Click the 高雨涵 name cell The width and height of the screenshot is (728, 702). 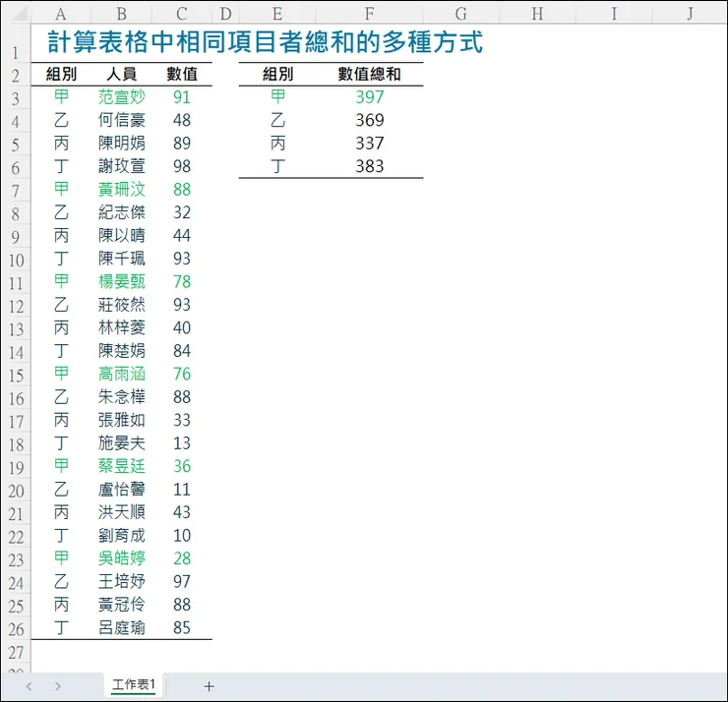point(122,374)
